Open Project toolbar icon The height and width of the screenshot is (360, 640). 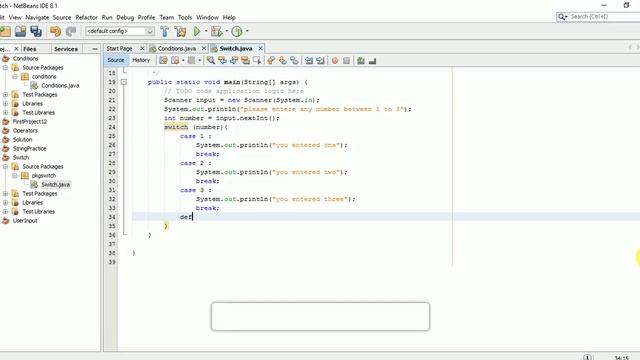tap(20, 31)
